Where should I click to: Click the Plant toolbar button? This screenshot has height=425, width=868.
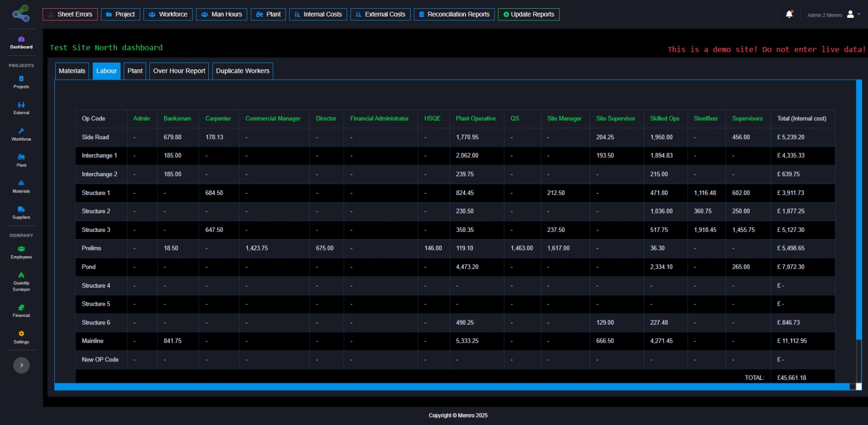pyautogui.click(x=268, y=15)
